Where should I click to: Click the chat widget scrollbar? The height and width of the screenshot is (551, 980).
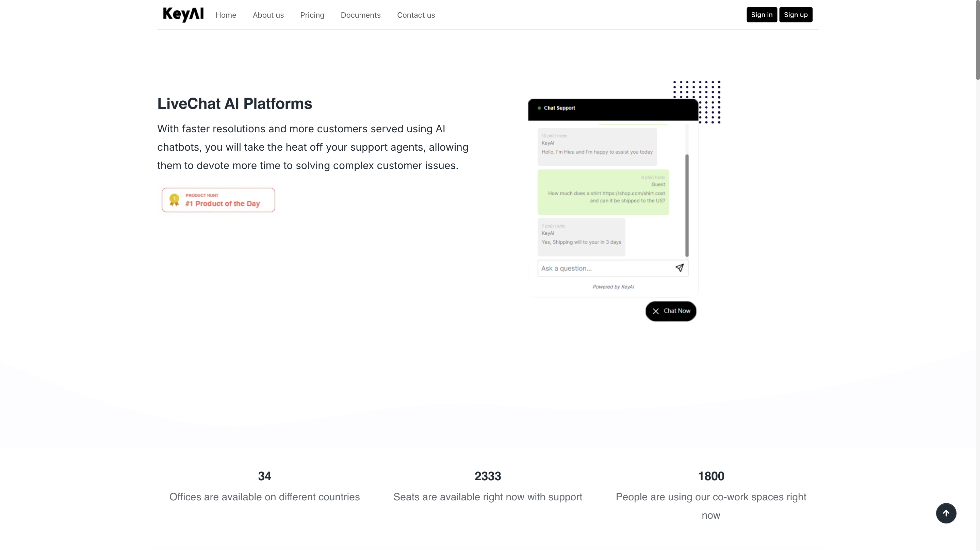coord(687,205)
